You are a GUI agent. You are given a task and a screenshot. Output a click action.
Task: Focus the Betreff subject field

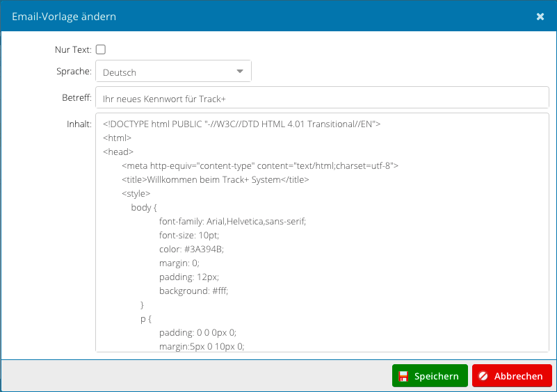pyautogui.click(x=322, y=98)
